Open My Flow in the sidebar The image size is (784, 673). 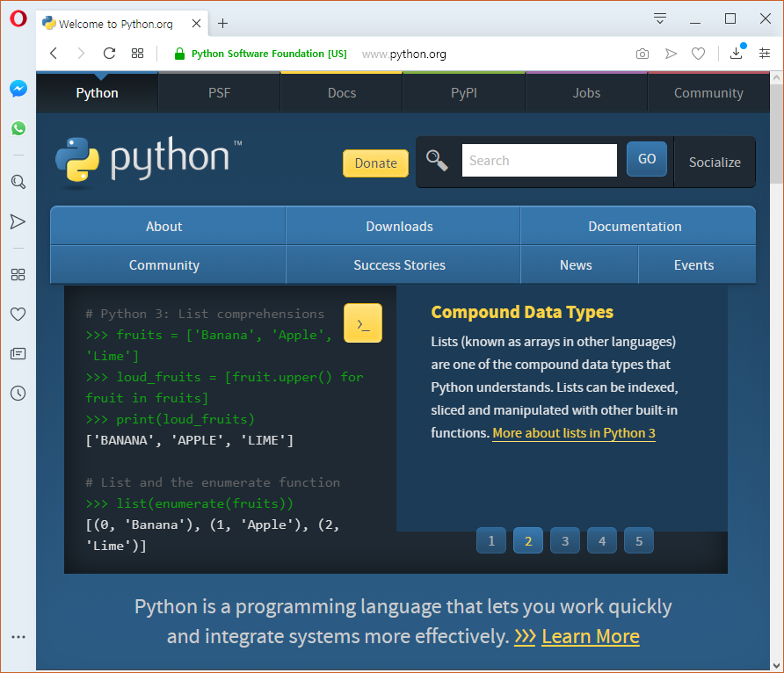(18, 221)
